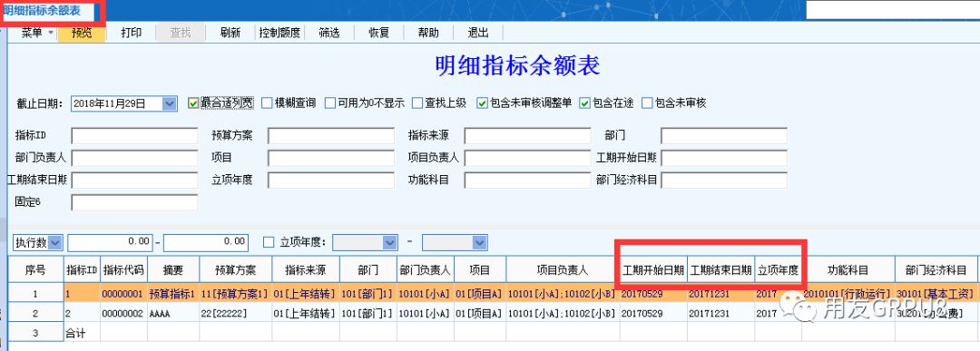Image resolution: width=980 pixels, height=351 pixels.
Task: Click the 部门 filter input field
Action: click(x=724, y=135)
